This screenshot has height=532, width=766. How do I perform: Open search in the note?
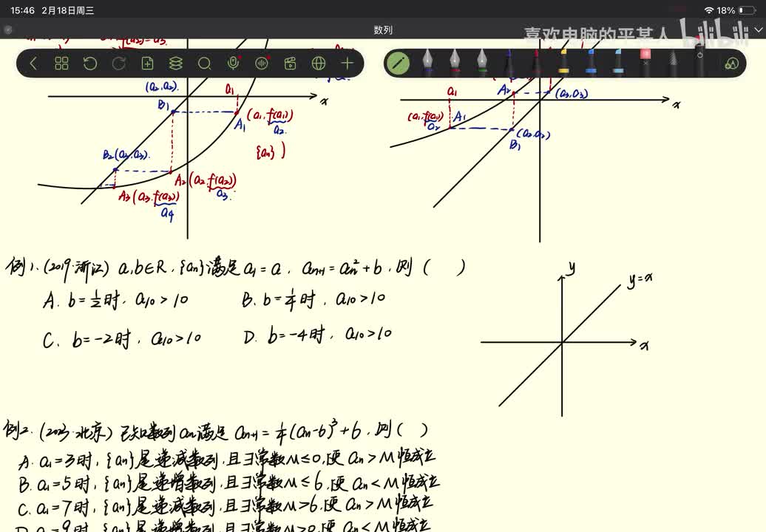[204, 64]
